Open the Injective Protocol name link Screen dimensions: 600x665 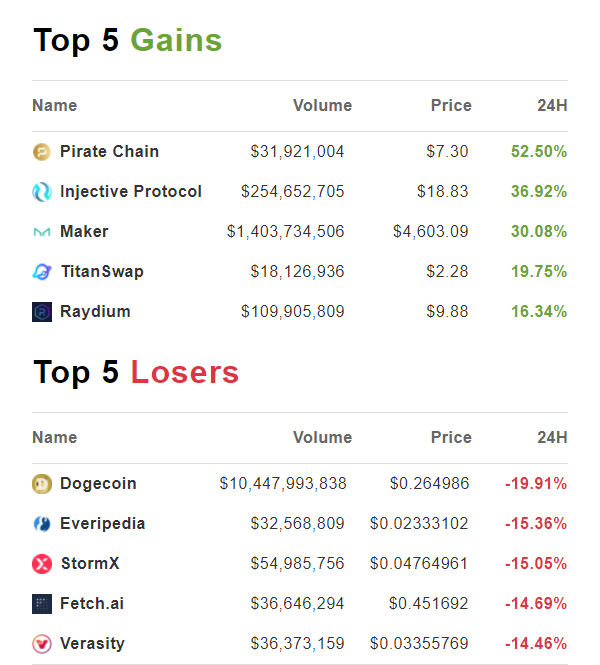(131, 192)
